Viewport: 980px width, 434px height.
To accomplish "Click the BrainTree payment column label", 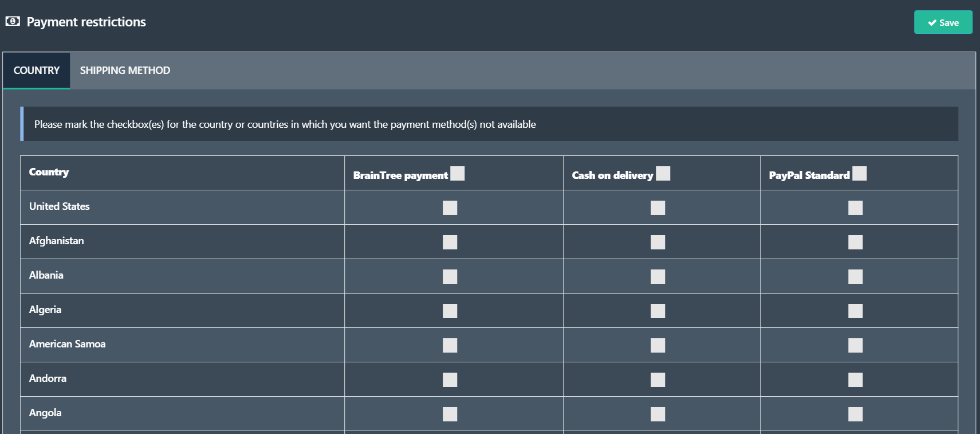I will pyautogui.click(x=400, y=175).
